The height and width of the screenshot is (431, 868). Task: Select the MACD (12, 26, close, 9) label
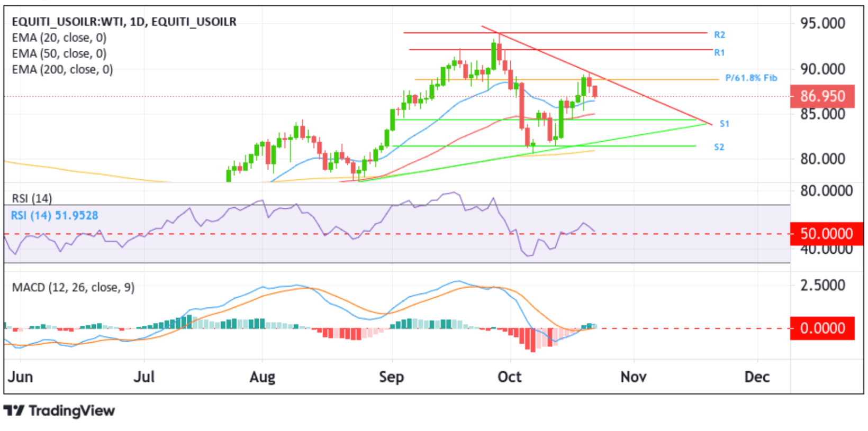(73, 287)
